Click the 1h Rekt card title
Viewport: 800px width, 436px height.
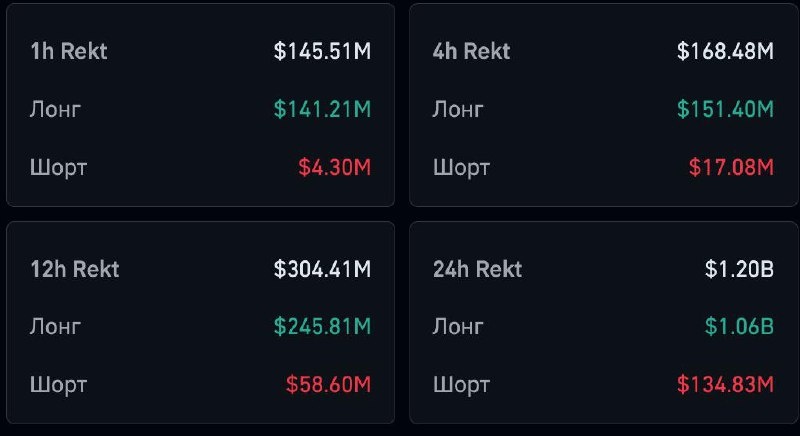(x=67, y=51)
